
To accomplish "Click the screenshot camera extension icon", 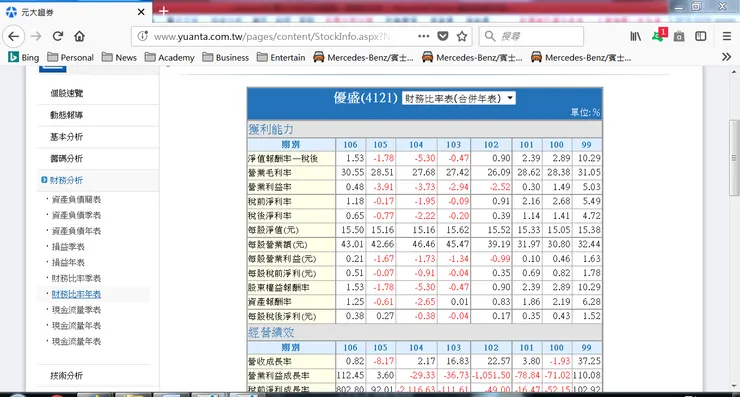I will click(x=679, y=36).
